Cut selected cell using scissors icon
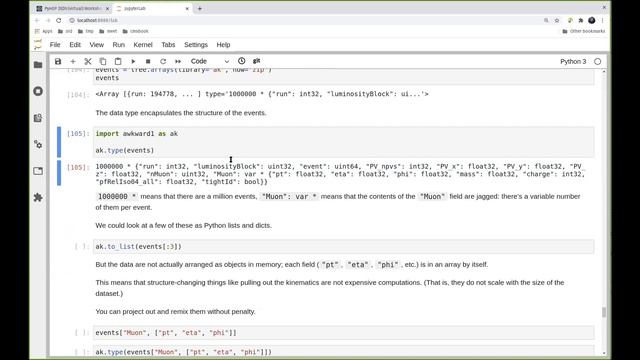This screenshot has height=360, width=640. click(x=88, y=61)
